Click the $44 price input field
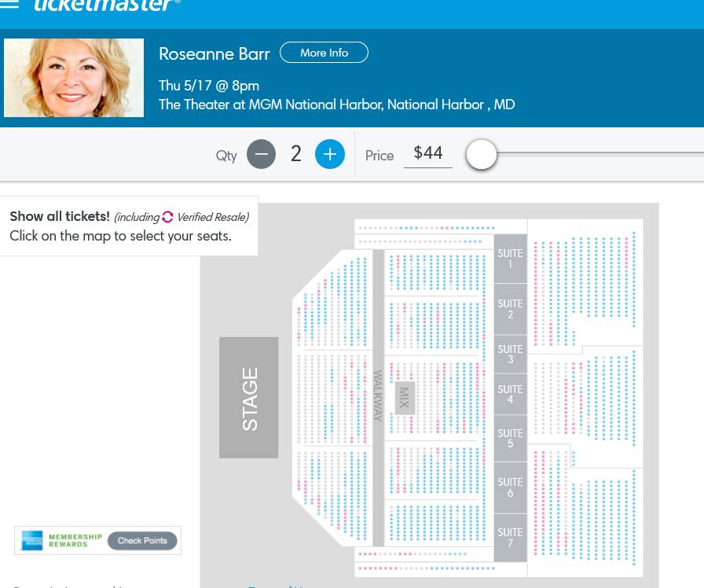 pos(428,153)
